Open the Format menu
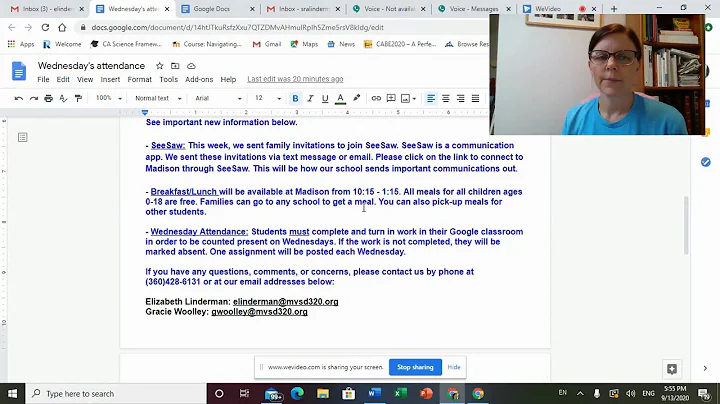Image resolution: width=720 pixels, height=404 pixels. pyautogui.click(x=140, y=79)
